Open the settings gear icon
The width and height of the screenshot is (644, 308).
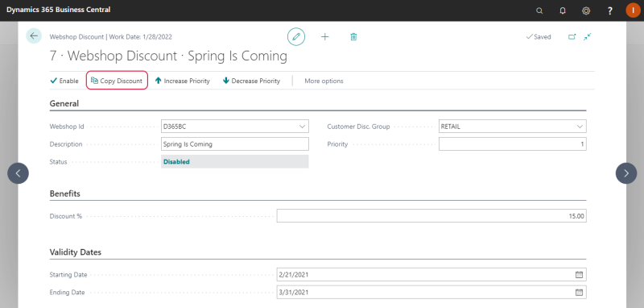point(586,10)
